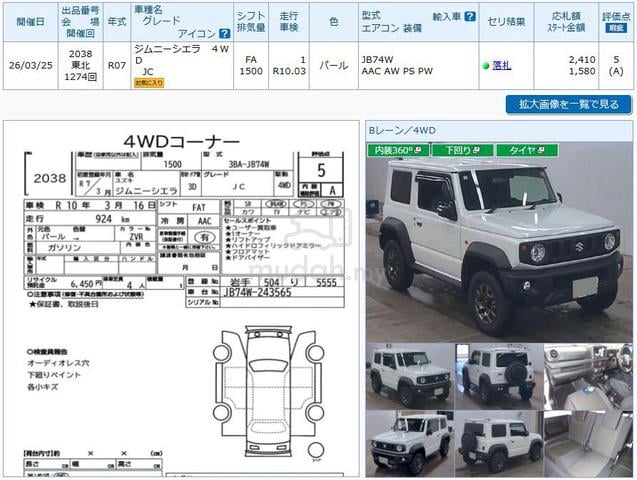Click the お気に入り favorite tag
This screenshot has width=637, height=480.
coord(149,83)
